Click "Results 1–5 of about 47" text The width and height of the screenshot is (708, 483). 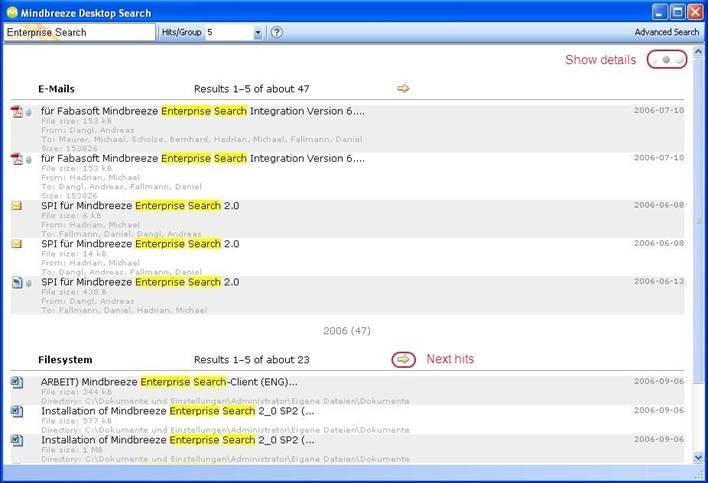pos(252,89)
